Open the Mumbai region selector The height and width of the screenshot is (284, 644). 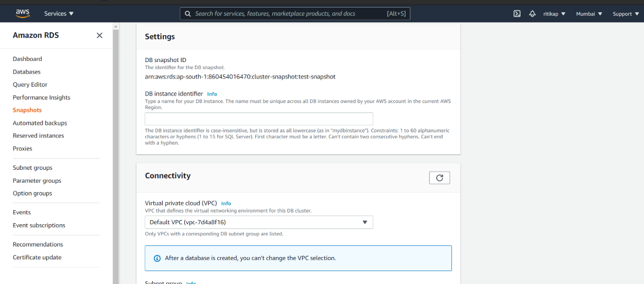point(589,13)
